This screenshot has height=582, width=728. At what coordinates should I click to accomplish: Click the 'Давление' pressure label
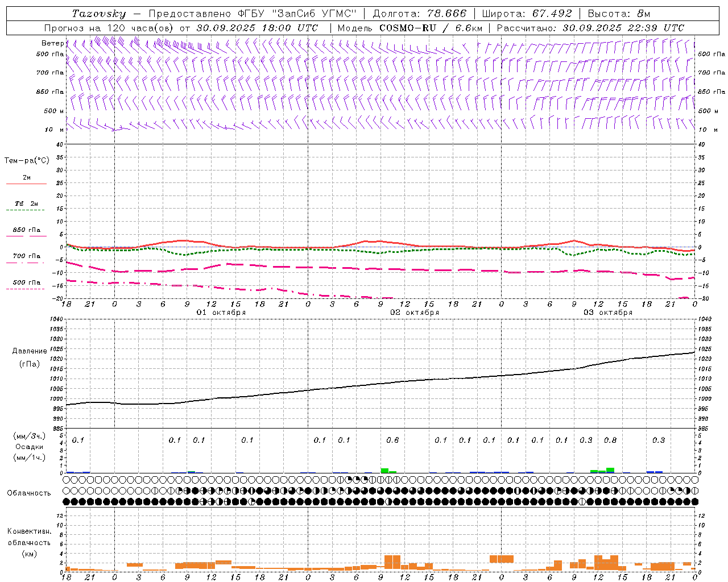pos(28,351)
